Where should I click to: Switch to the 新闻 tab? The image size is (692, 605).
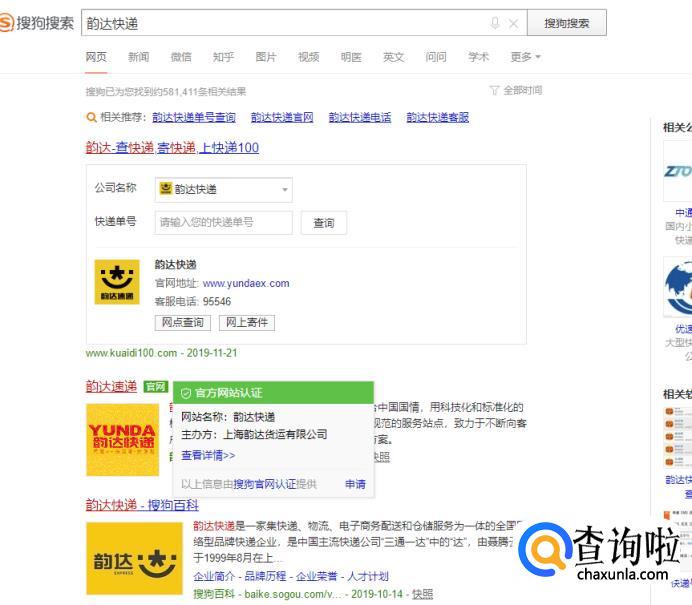pos(139,57)
